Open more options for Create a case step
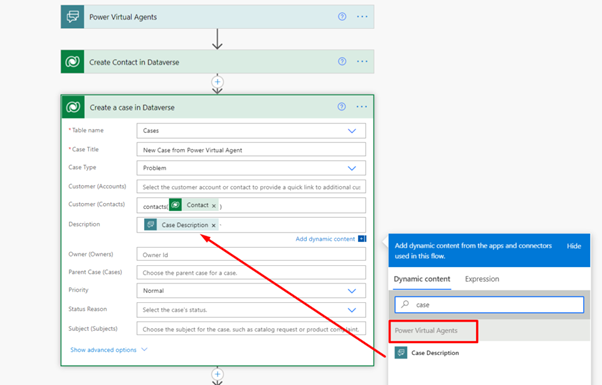The height and width of the screenshot is (385, 602). coord(362,107)
